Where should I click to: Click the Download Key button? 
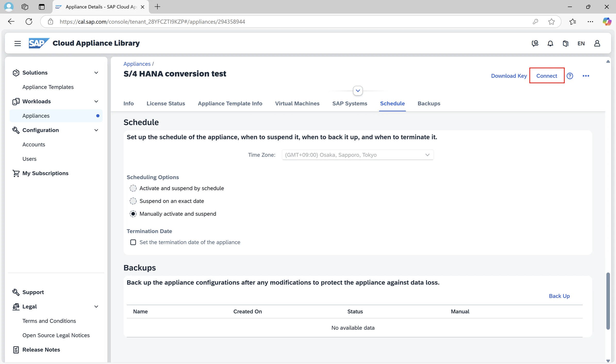coord(509,76)
